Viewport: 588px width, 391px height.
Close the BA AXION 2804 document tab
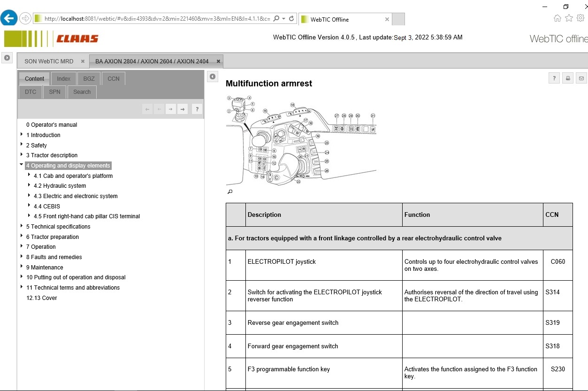pyautogui.click(x=218, y=61)
